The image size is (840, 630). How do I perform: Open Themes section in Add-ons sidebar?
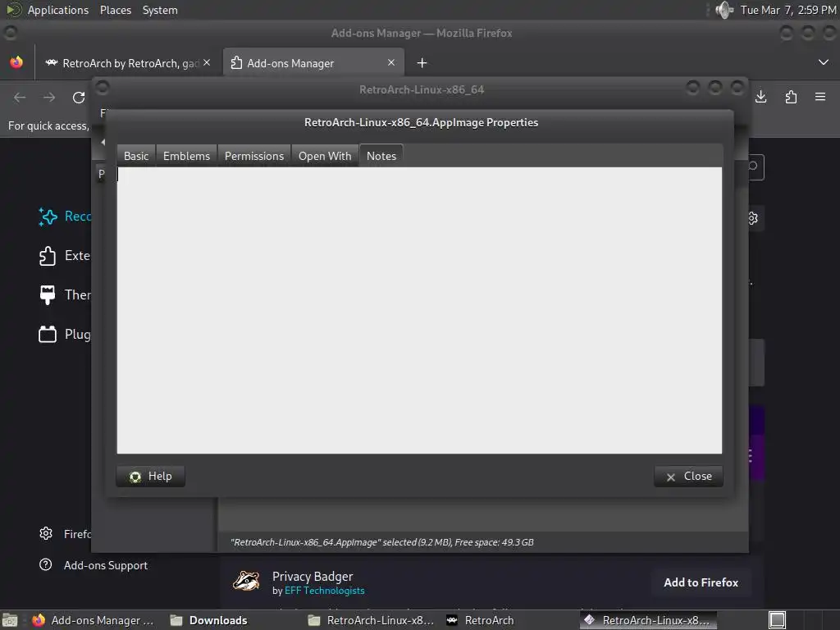tap(64, 295)
